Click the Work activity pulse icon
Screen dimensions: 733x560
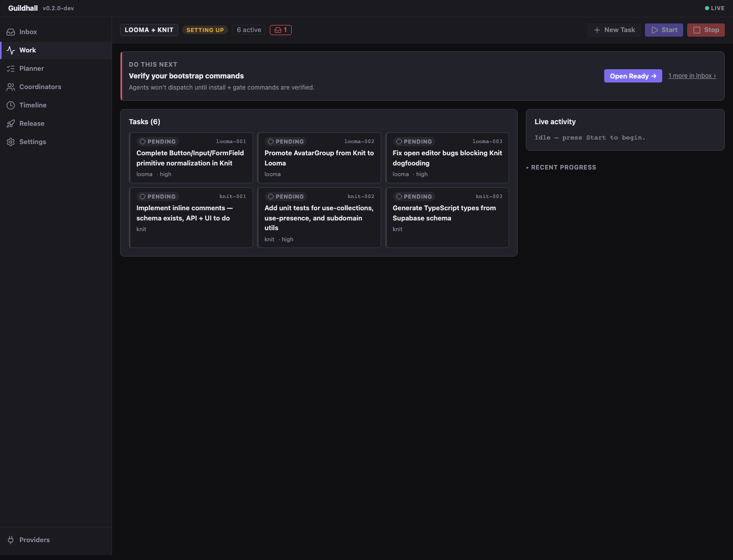coord(11,50)
